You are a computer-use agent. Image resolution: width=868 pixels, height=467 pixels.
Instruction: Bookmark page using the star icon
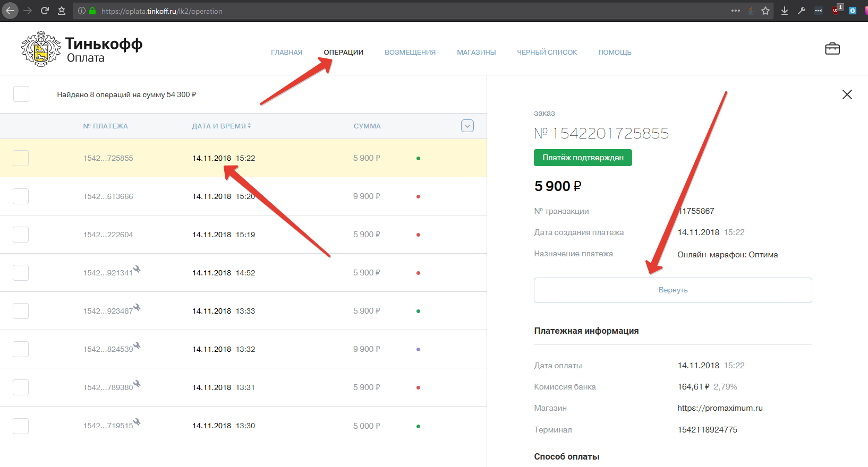tap(765, 11)
